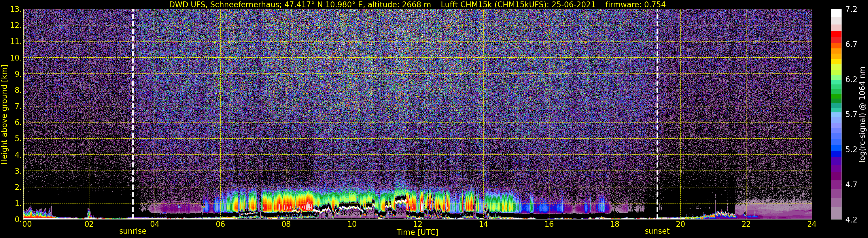The image size is (868, 238).
Task: Select the 'sunrise' label below the axis
Action: [133, 231]
